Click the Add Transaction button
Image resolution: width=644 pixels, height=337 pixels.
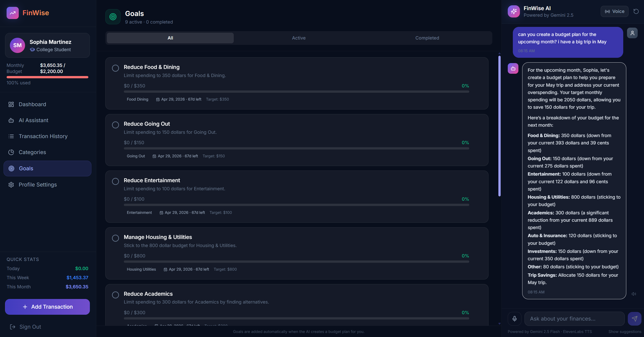tap(47, 307)
